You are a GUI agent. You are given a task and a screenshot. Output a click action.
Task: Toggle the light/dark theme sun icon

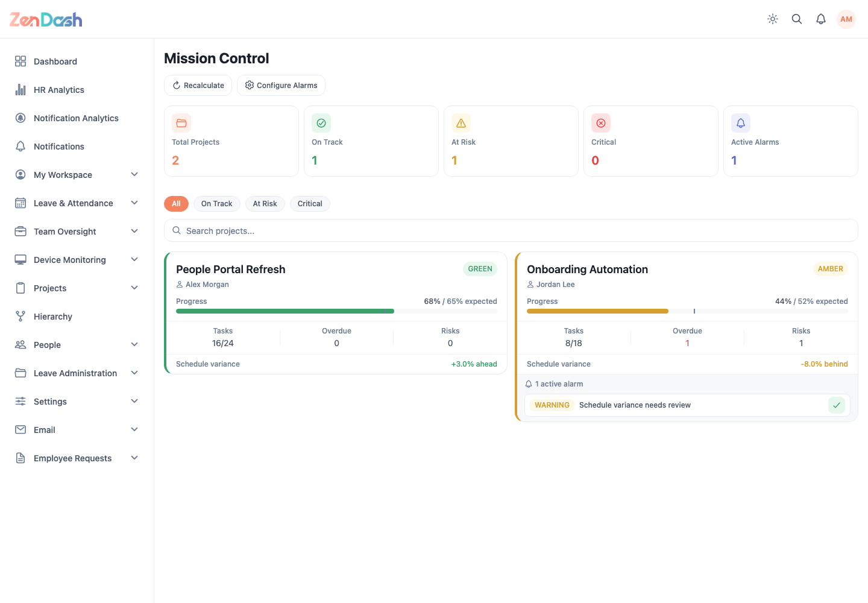pos(773,19)
